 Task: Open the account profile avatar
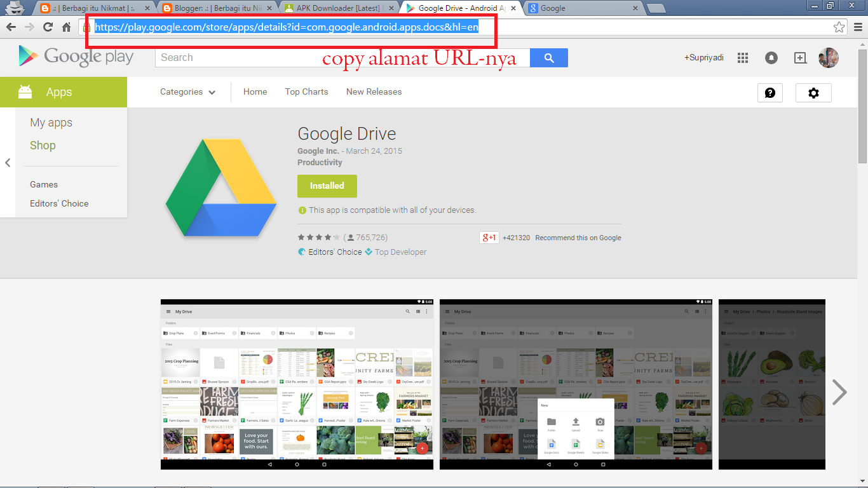pyautogui.click(x=829, y=58)
